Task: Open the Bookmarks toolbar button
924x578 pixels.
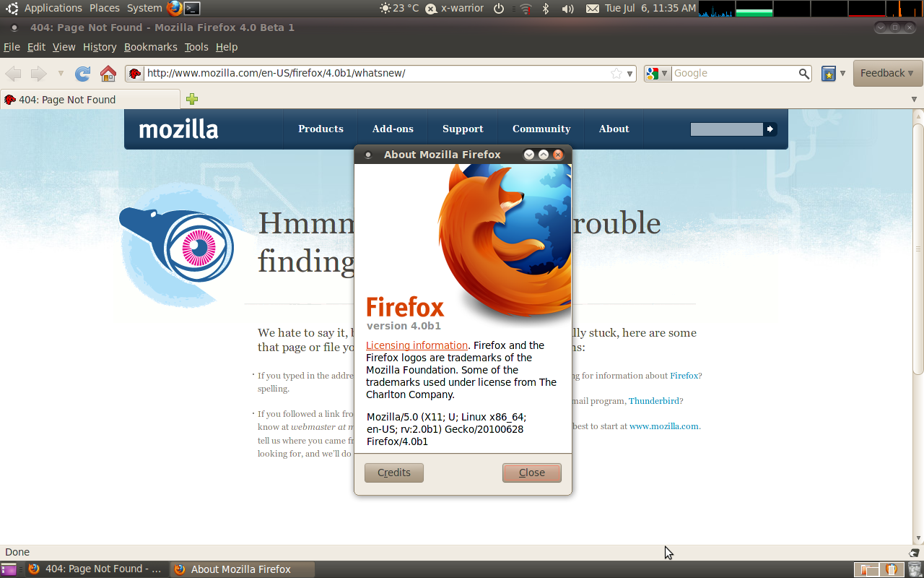Action: [829, 73]
